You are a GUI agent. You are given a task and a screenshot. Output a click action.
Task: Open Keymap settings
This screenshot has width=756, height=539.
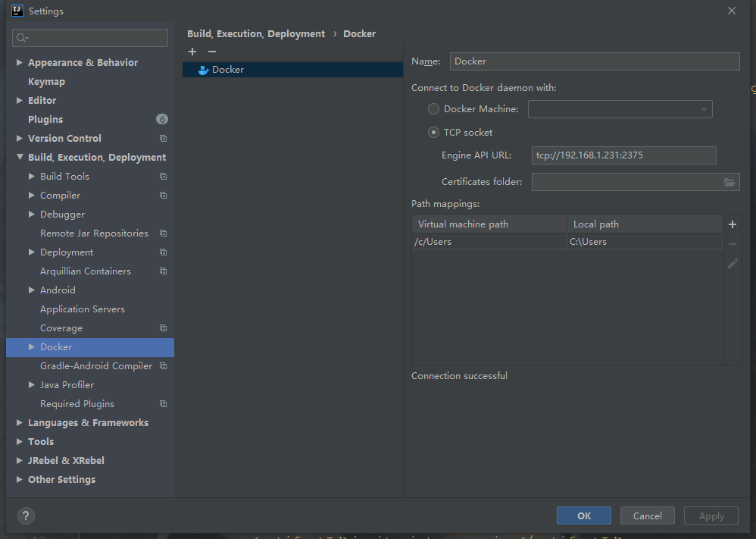(x=46, y=82)
